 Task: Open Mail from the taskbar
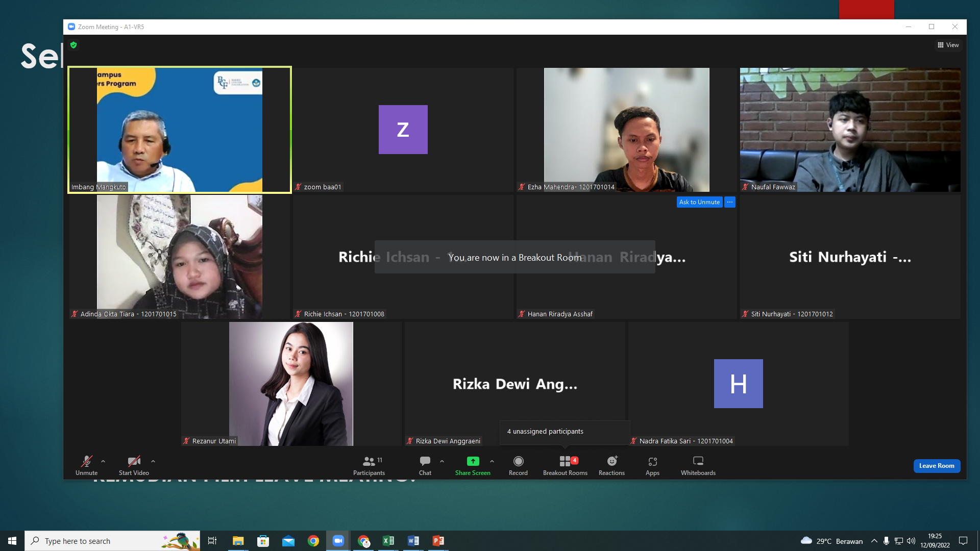tap(288, 541)
